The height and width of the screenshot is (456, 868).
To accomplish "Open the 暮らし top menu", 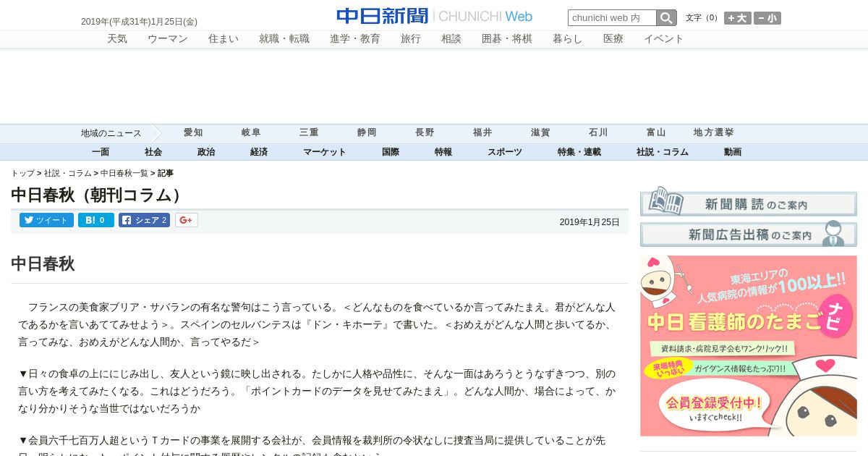I will (568, 39).
